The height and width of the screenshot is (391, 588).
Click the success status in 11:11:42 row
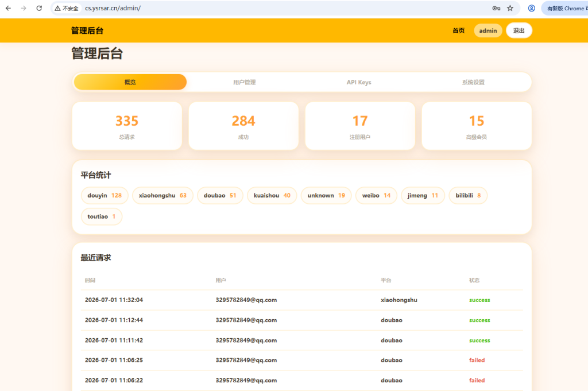pos(479,340)
